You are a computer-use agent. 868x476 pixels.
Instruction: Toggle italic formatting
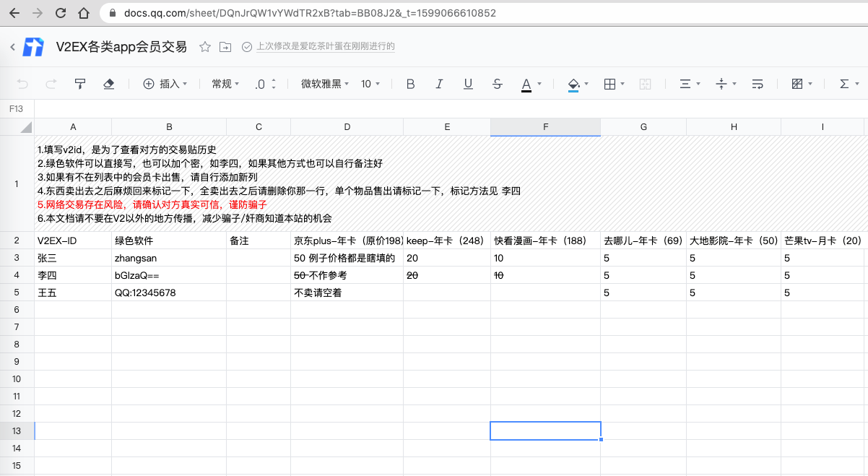[439, 84]
